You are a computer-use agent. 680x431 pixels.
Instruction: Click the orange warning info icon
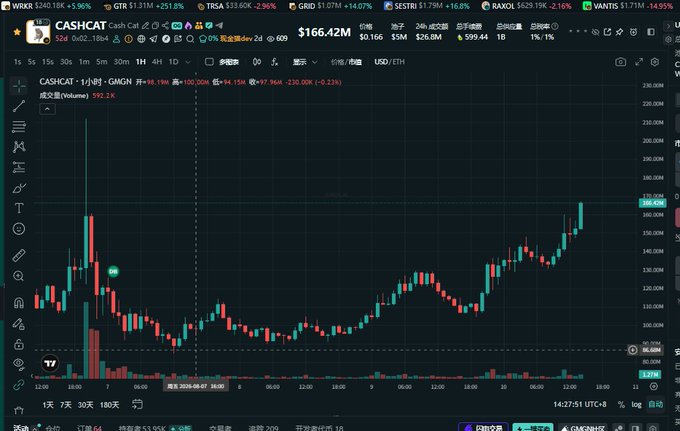coord(129,39)
